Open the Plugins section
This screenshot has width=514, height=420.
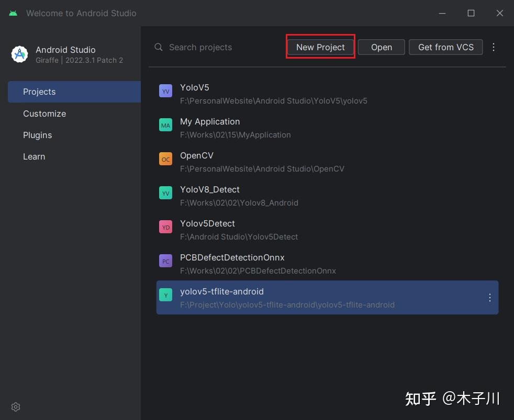(37, 135)
